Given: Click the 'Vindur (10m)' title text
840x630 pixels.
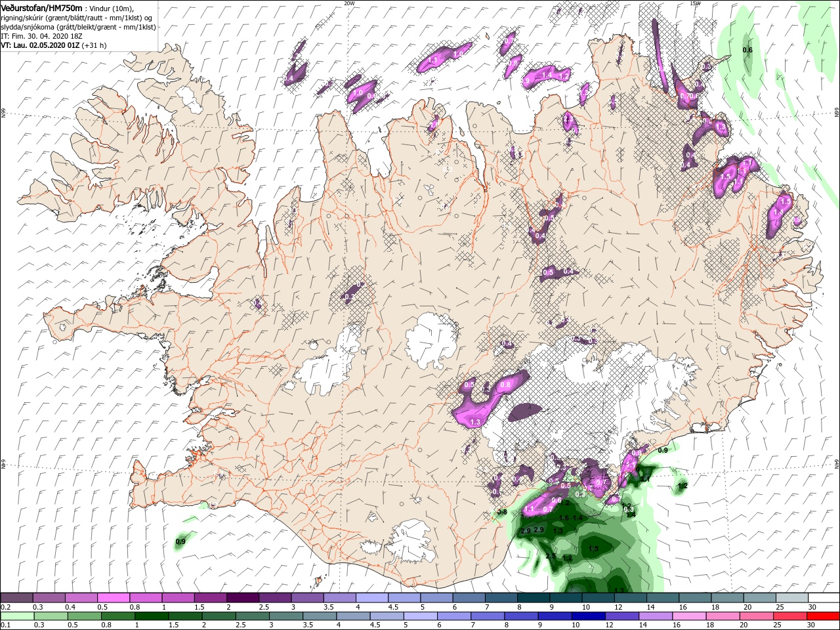Looking at the screenshot, I should click(112, 8).
